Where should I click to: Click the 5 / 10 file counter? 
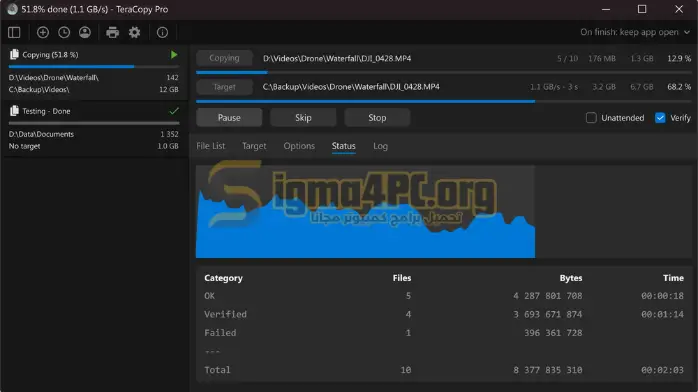coord(568,58)
